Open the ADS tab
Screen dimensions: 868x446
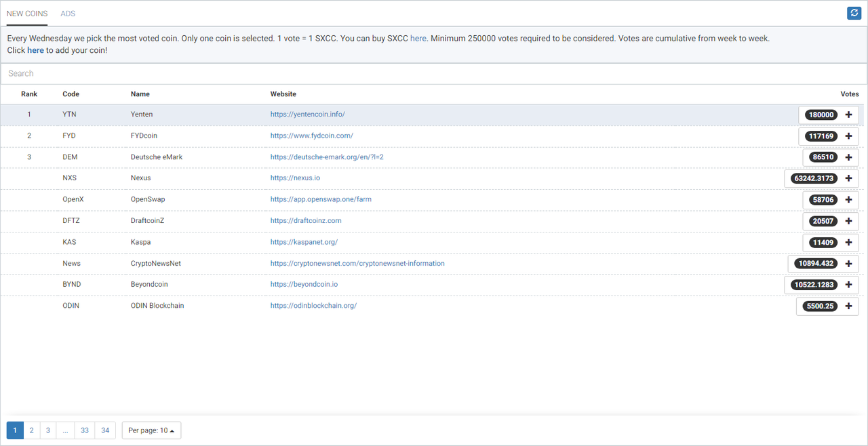(68, 14)
